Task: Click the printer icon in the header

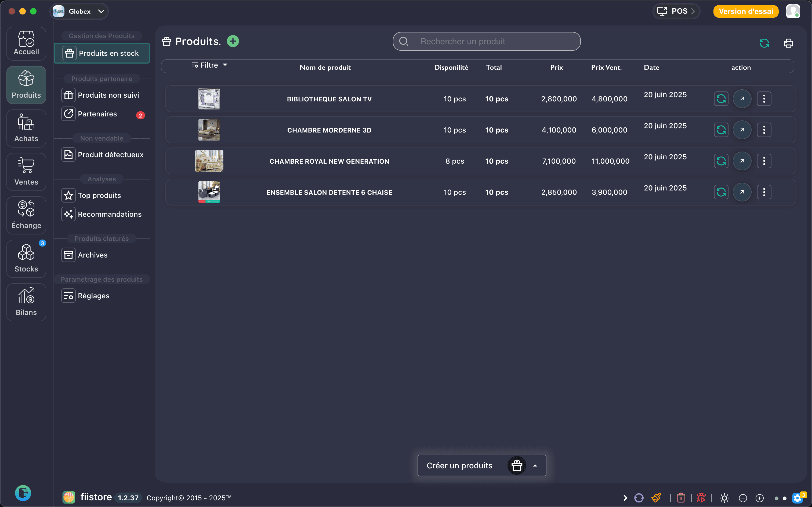Action: [x=788, y=43]
